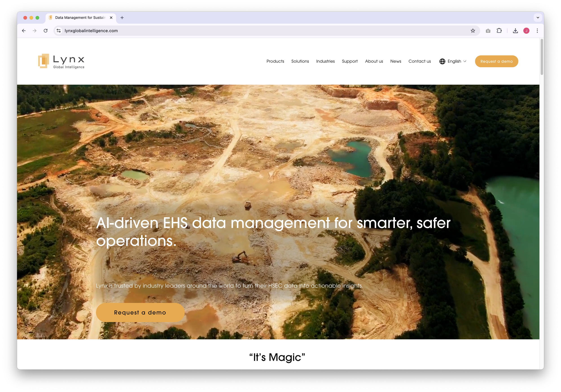Click the camera screenshot icon

tap(488, 31)
